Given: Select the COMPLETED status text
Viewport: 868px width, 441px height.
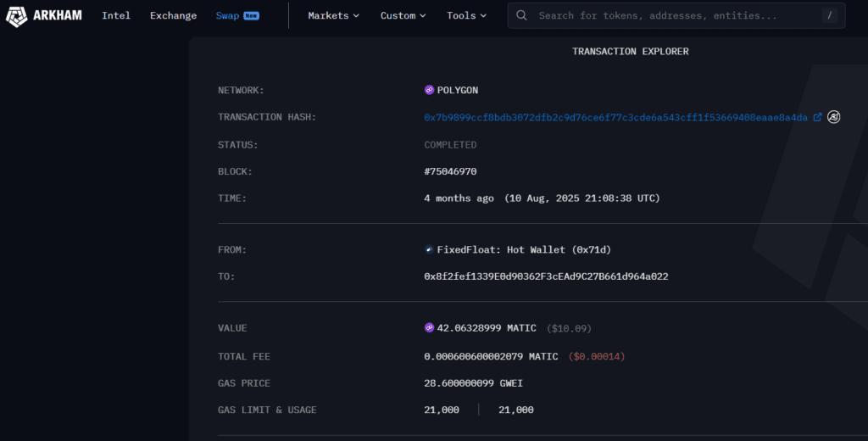Looking at the screenshot, I should tap(450, 145).
